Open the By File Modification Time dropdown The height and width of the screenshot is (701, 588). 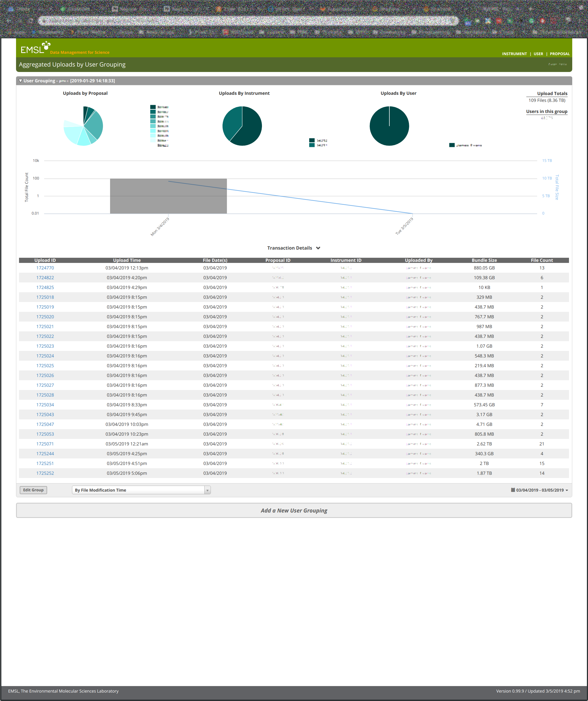click(207, 490)
